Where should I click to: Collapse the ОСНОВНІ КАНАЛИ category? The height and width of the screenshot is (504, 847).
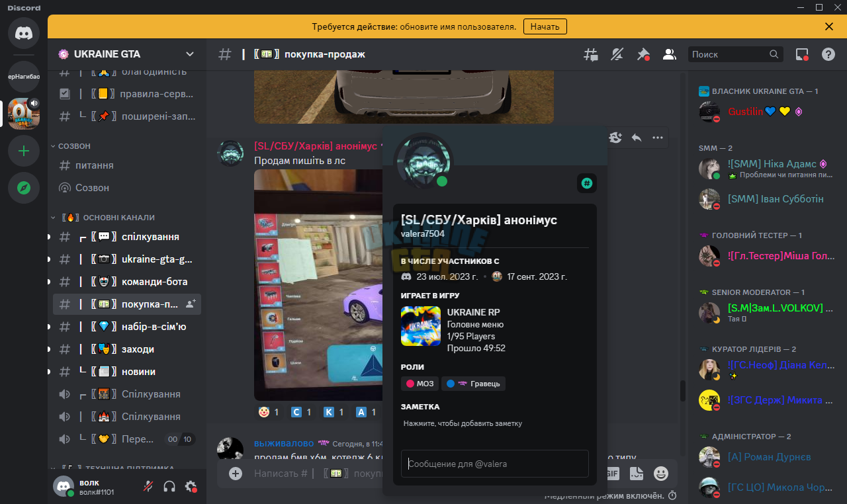click(103, 217)
